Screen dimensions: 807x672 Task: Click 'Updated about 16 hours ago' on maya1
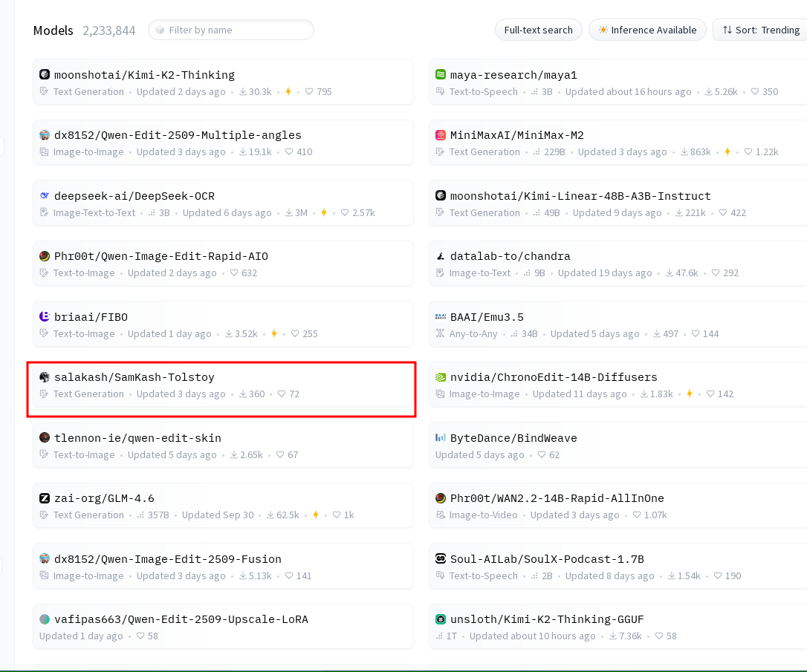(629, 91)
